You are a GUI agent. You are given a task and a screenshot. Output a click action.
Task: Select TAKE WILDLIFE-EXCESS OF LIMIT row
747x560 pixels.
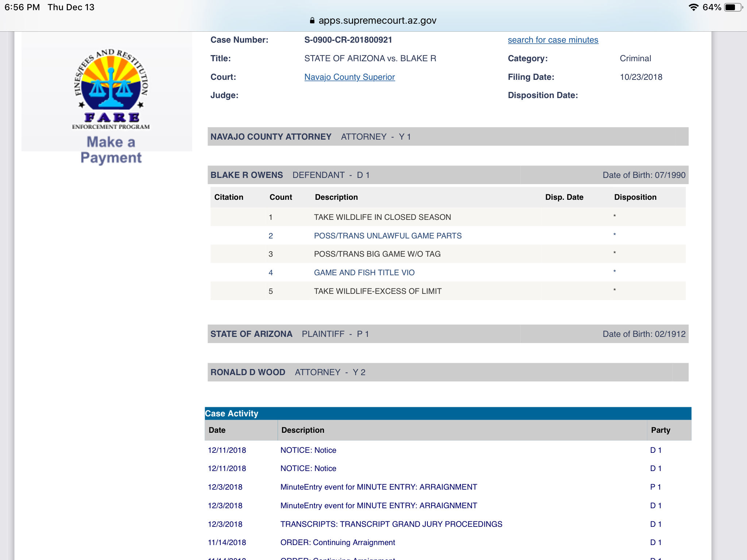point(448,291)
